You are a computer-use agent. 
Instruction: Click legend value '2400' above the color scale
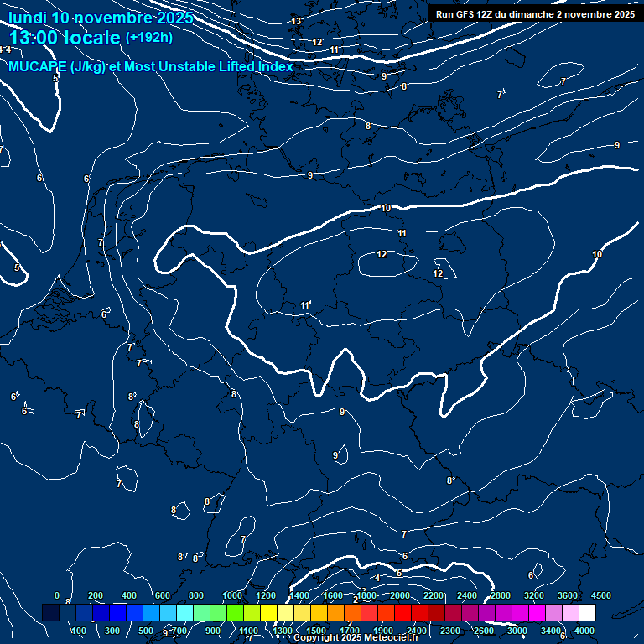tap(467, 595)
